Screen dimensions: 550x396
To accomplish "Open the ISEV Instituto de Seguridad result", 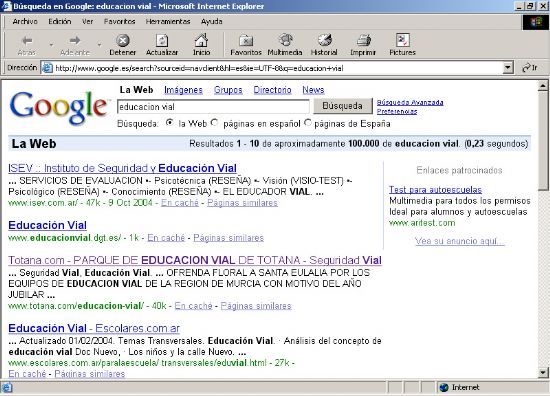I will click(x=122, y=168).
